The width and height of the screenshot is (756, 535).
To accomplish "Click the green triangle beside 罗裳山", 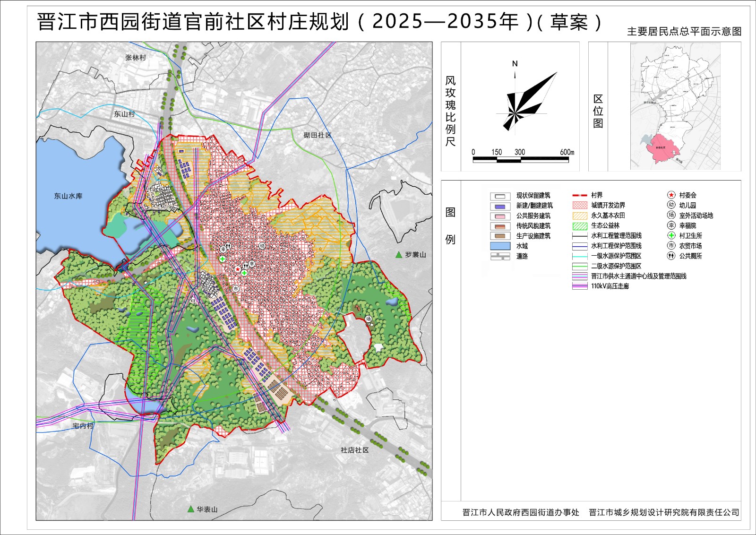I will [399, 255].
